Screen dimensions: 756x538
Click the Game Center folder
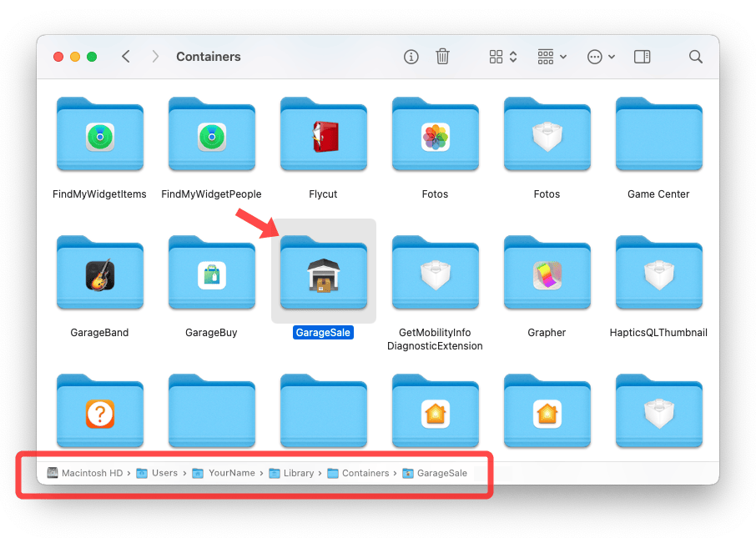tap(659, 135)
